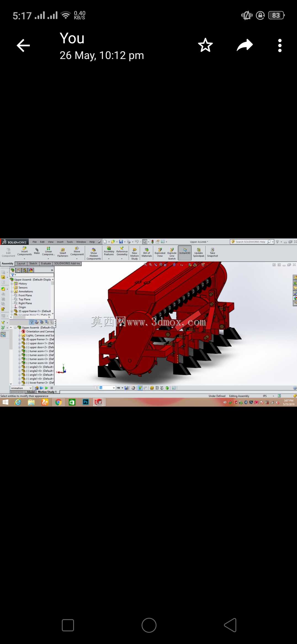Open Bill of Materials tool

(x=147, y=253)
